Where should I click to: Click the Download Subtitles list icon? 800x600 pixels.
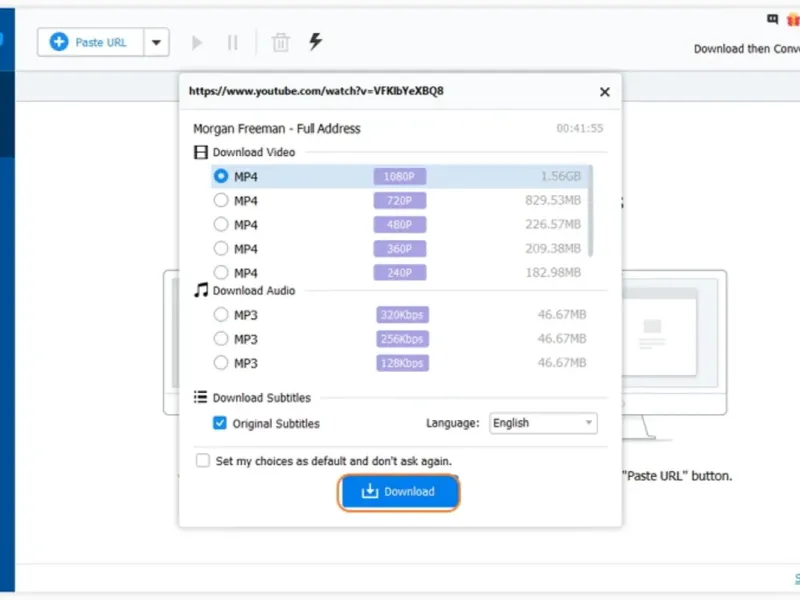tap(201, 397)
